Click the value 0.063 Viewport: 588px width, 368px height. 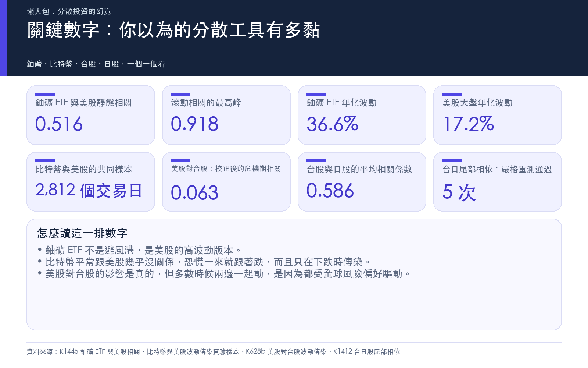194,193
